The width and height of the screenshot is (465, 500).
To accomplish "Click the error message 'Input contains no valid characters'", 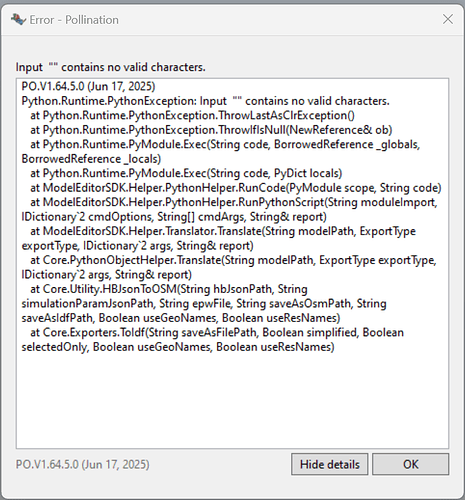I will pos(110,67).
